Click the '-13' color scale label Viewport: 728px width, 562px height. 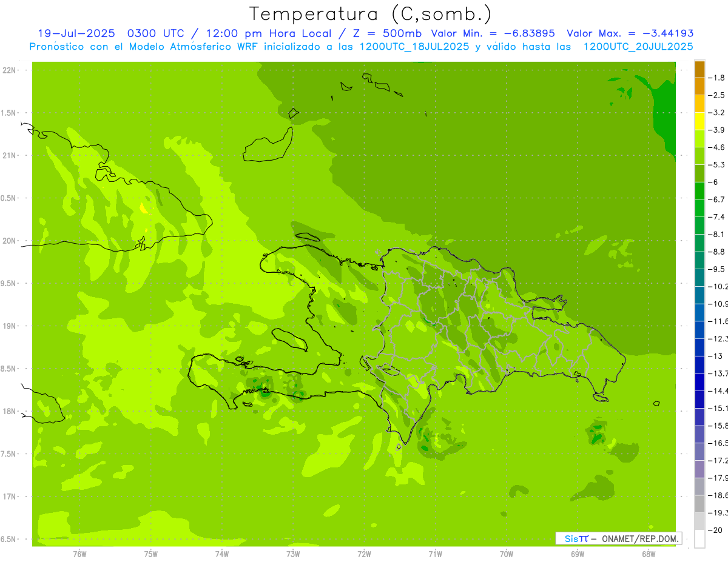coord(716,356)
